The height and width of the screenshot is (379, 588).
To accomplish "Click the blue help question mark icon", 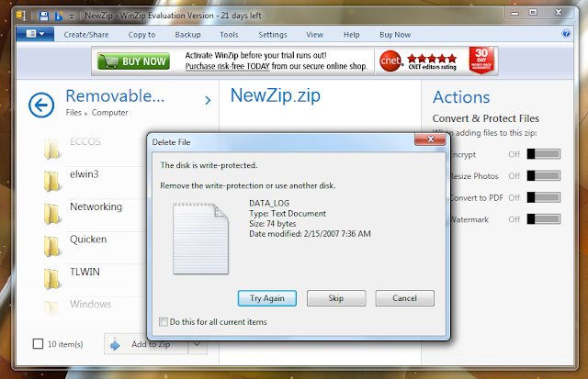I will tap(566, 34).
